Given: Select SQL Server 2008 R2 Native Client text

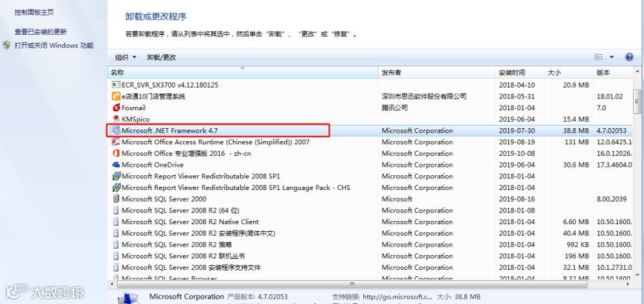Looking at the screenshot, I should click(190, 222).
